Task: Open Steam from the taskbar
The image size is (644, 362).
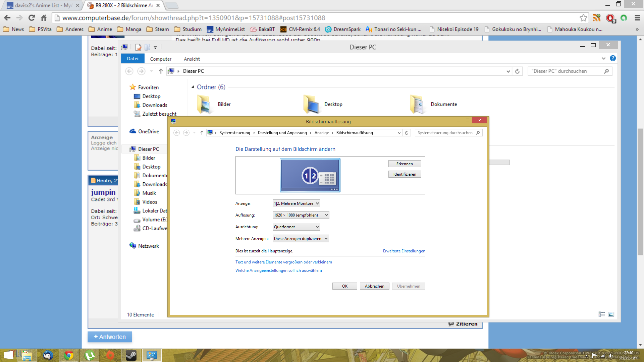Action: [x=131, y=355]
